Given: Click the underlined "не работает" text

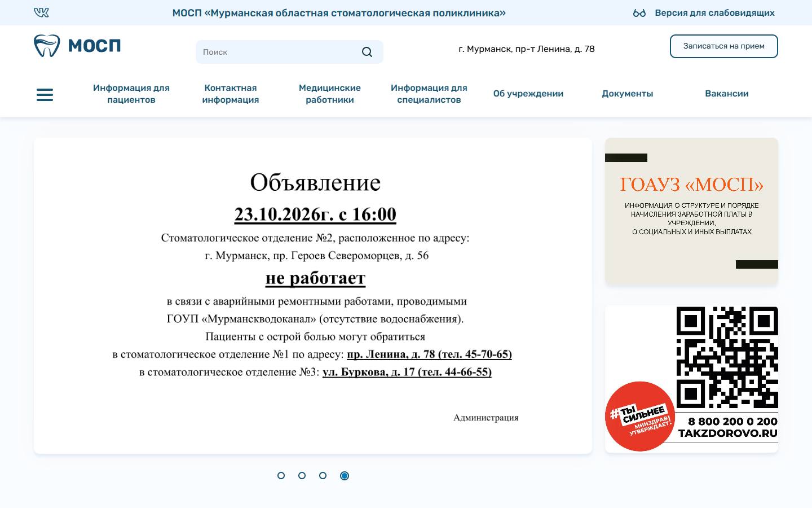Looking at the screenshot, I should coord(315,278).
